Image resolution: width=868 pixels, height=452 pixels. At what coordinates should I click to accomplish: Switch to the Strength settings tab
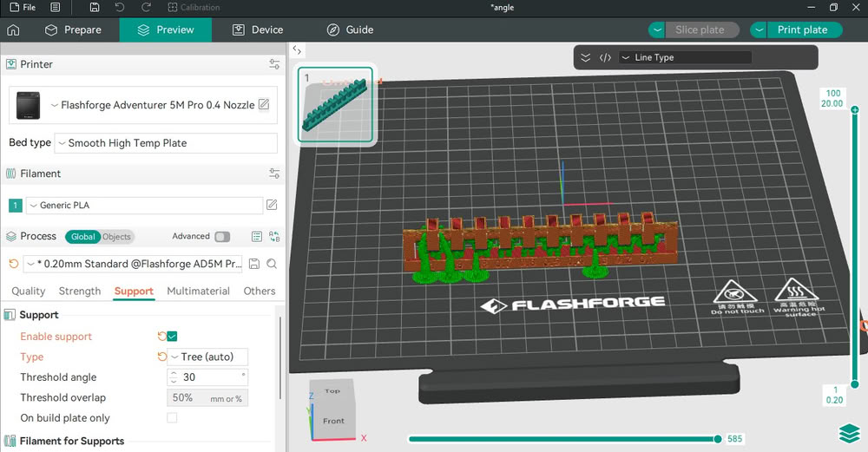point(80,291)
